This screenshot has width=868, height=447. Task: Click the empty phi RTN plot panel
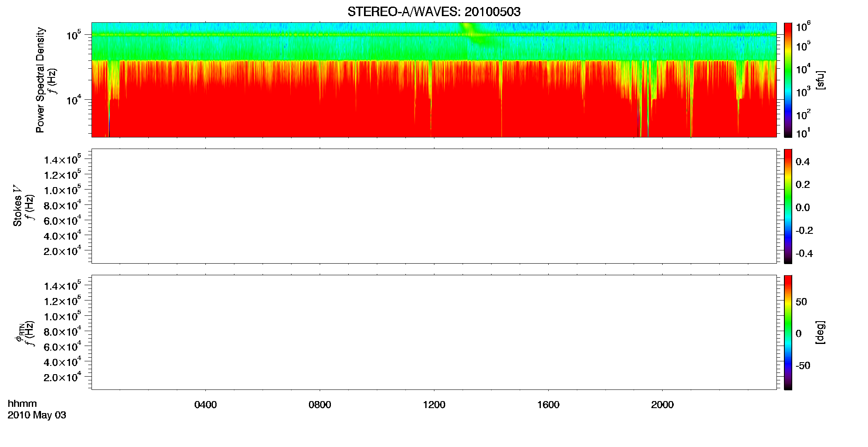[434, 332]
